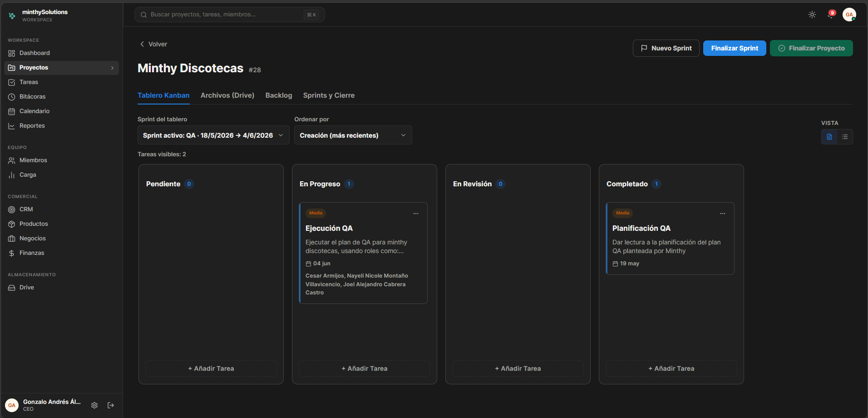Switch to the Archivos (Drive) tab

227,95
